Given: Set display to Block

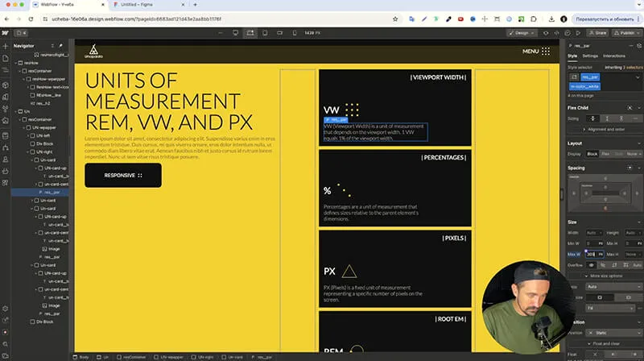Looking at the screenshot, I should click(592, 154).
